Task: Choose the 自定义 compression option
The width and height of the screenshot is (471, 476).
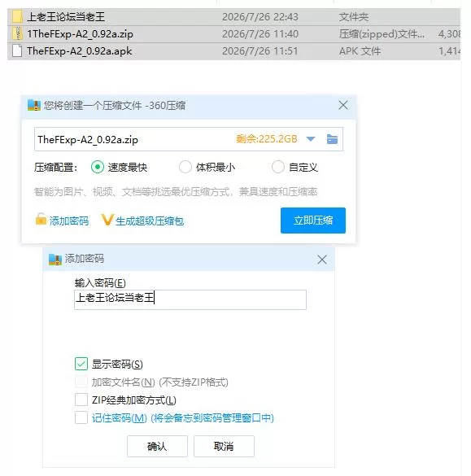Action: pyautogui.click(x=277, y=167)
